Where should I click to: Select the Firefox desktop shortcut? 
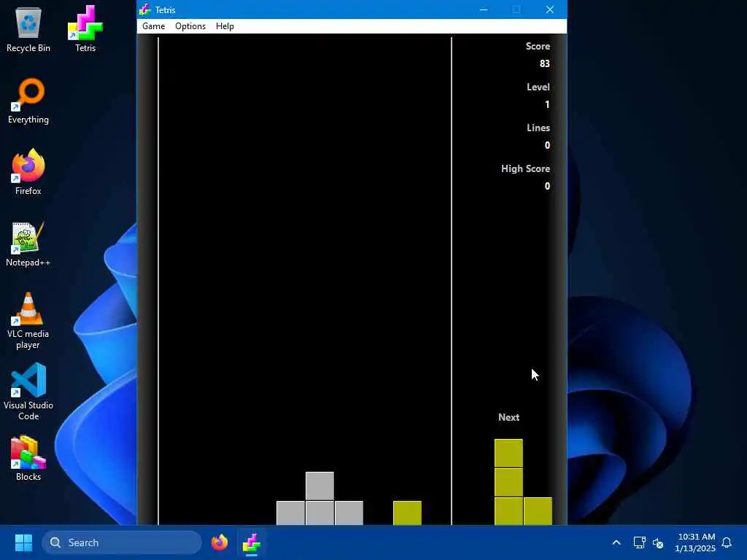(x=28, y=172)
